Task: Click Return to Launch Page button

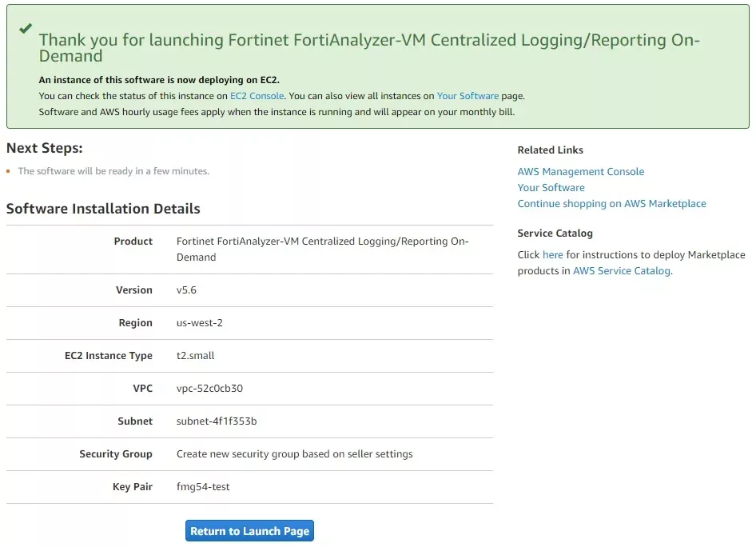Action: 250,530
